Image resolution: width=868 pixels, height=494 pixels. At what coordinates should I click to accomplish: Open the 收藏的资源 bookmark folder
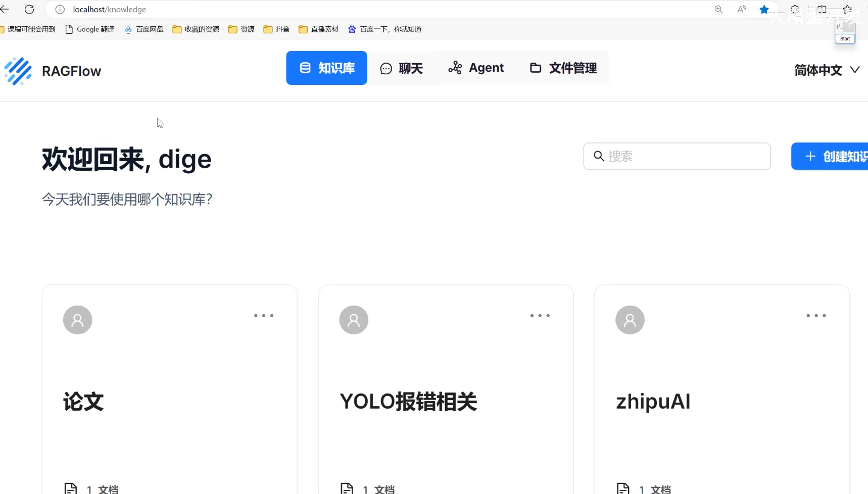[196, 29]
